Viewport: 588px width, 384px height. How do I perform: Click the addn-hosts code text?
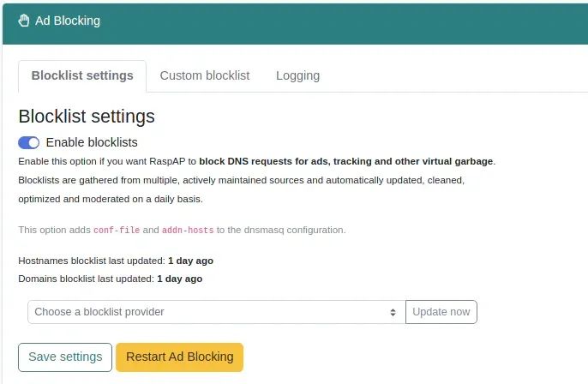click(x=189, y=231)
